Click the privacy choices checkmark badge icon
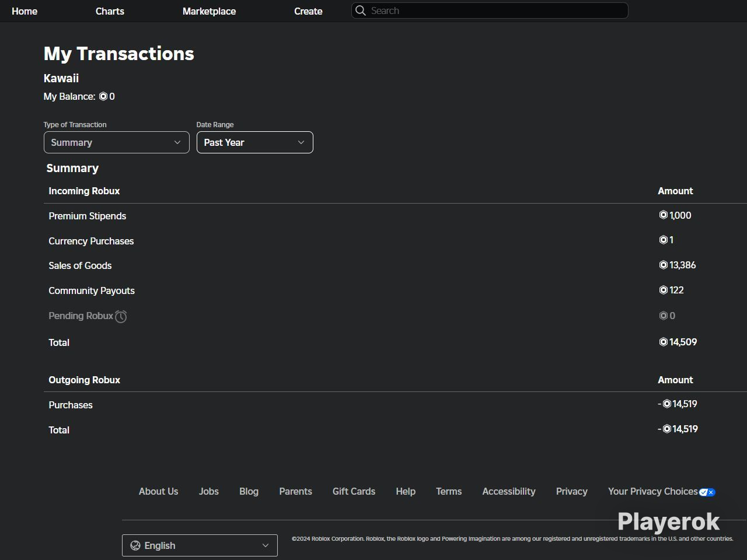Screen dimensions: 747x560 pyautogui.click(x=707, y=492)
